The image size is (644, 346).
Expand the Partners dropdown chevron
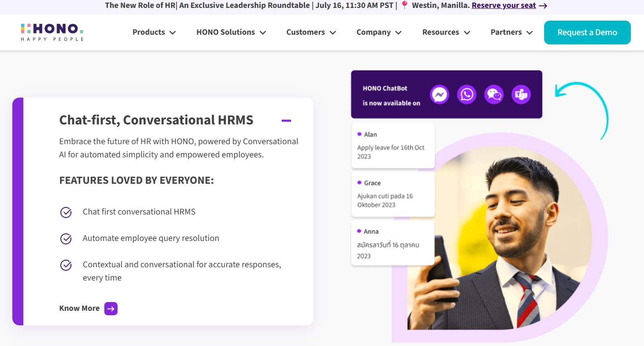pos(530,33)
